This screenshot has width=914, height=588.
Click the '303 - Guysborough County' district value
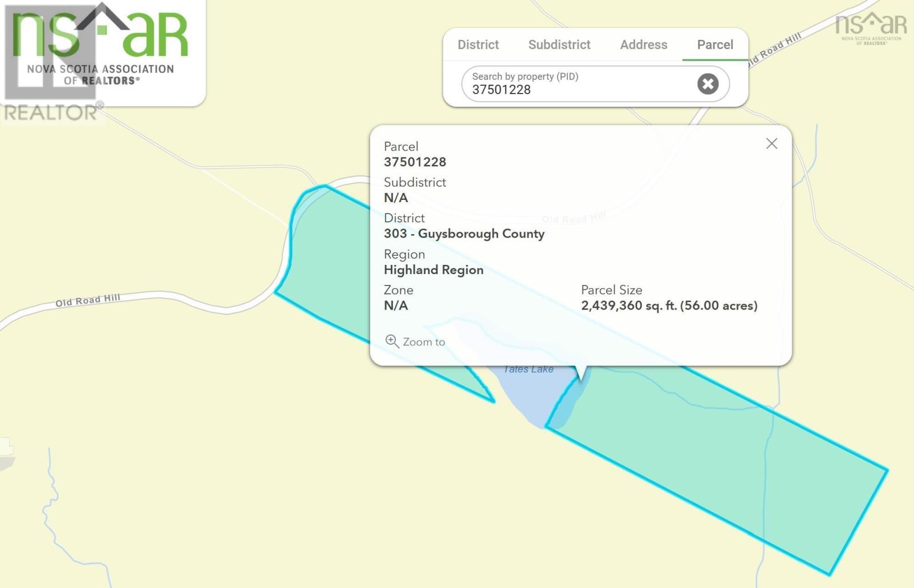(x=464, y=234)
